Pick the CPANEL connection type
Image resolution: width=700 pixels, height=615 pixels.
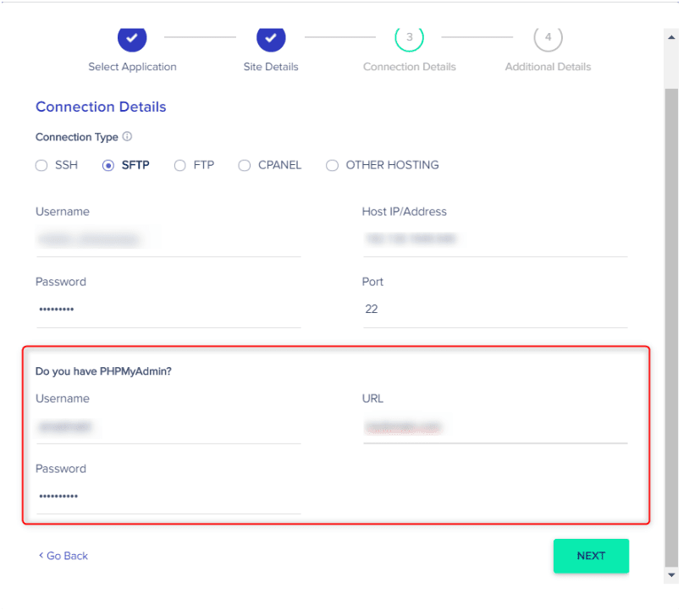(245, 166)
